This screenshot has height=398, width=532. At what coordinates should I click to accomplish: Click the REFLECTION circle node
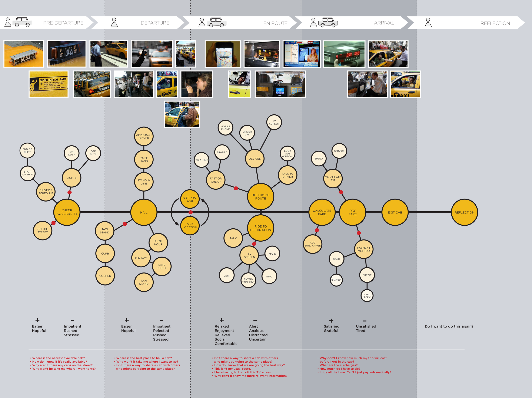click(464, 212)
